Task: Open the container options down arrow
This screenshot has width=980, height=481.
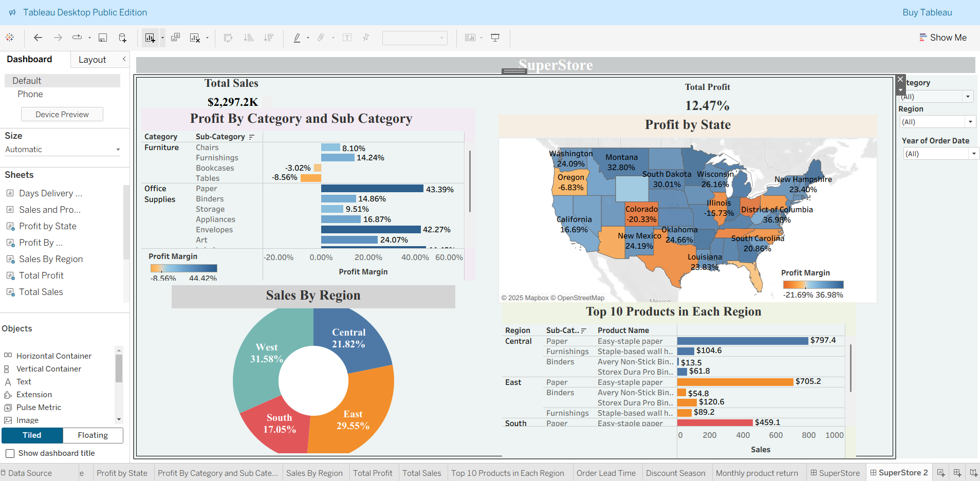Action: (900, 90)
